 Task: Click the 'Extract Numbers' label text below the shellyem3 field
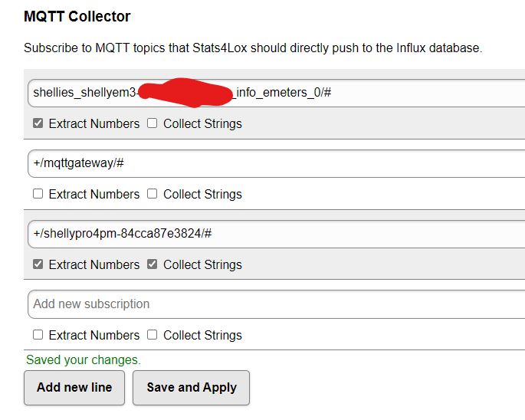coord(94,123)
